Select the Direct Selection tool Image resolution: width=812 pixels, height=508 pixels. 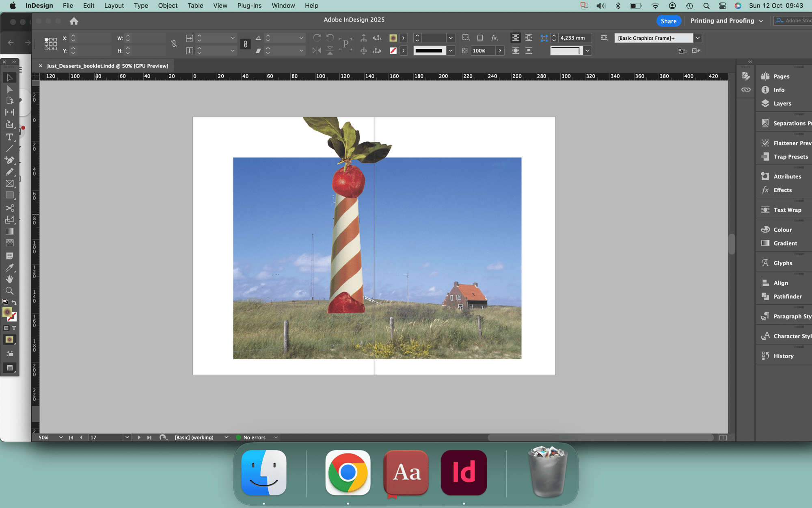click(x=9, y=89)
